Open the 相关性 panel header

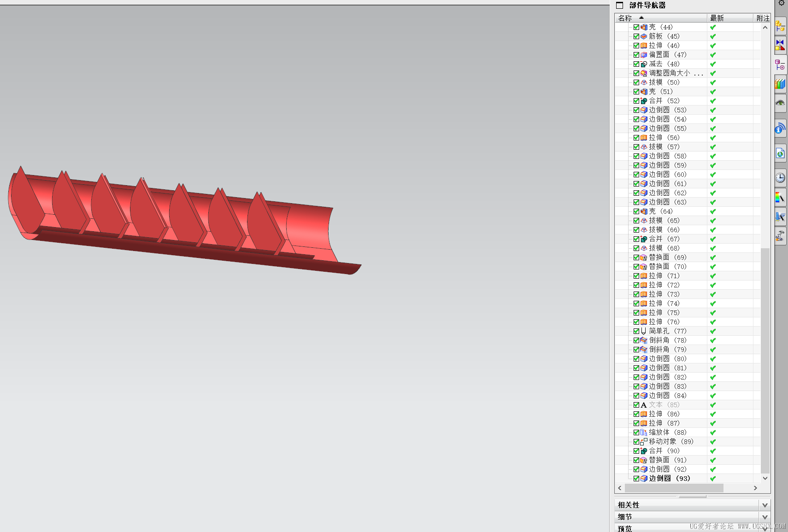(692, 505)
